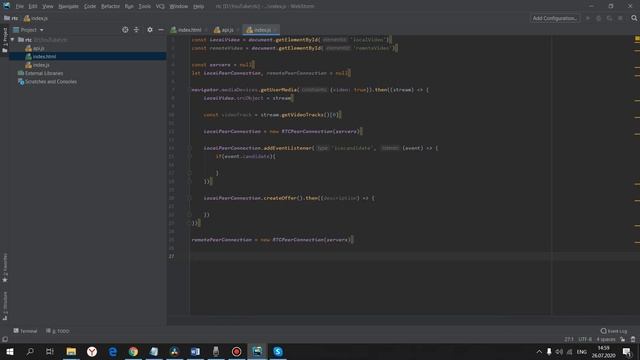Open Microsoft Edge from the taskbar

pyautogui.click(x=113, y=351)
